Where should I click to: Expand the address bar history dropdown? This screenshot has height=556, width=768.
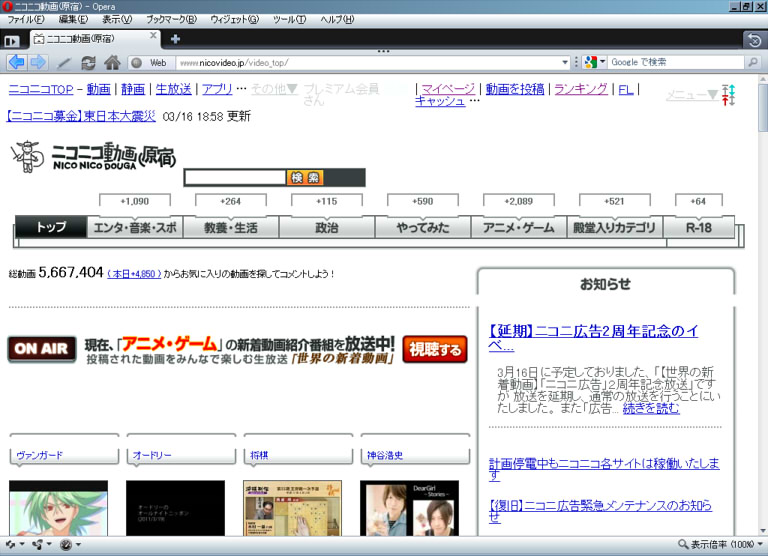pos(565,63)
